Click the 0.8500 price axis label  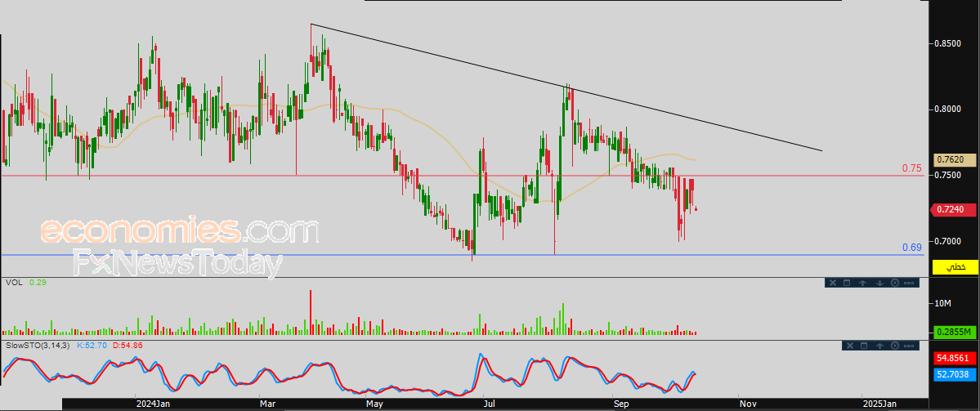tap(947, 44)
